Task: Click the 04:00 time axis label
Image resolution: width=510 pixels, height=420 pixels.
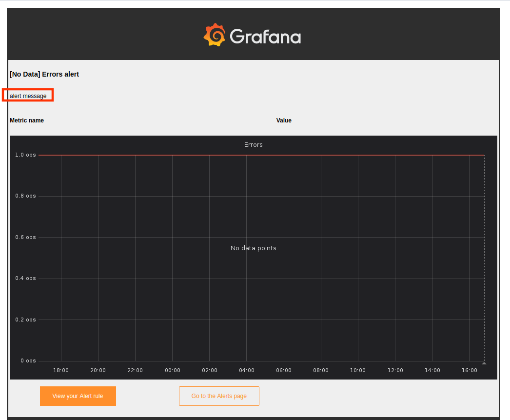Action: pyautogui.click(x=247, y=370)
